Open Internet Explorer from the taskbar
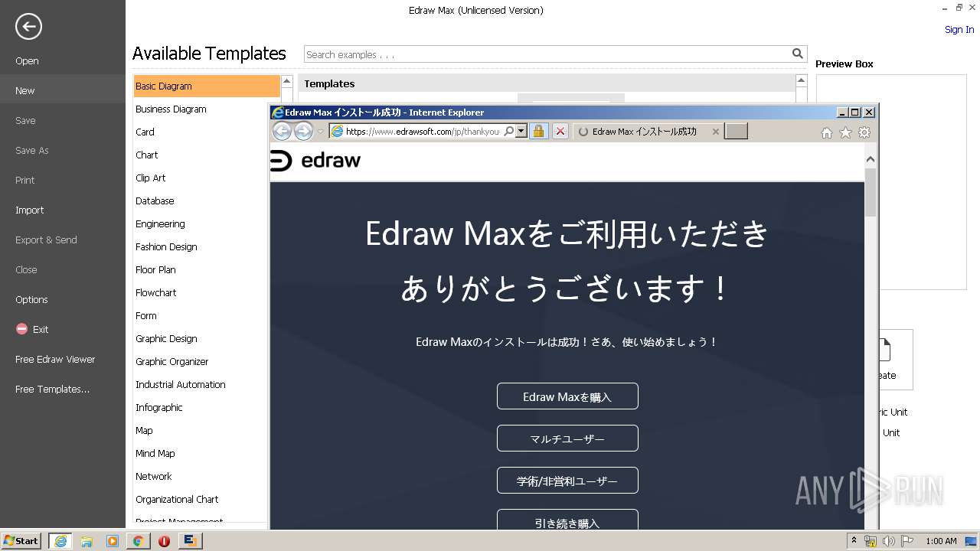Screen dimensions: 980x551 point(60,541)
